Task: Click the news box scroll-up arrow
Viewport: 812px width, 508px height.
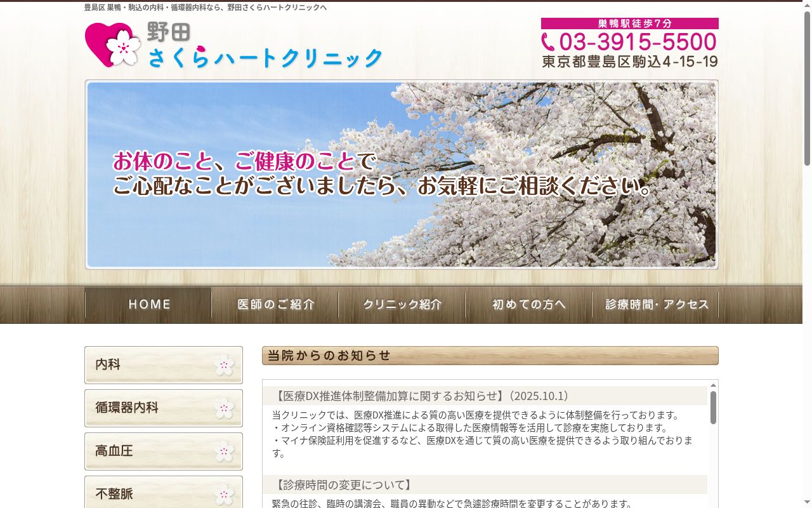Action: coord(713,385)
